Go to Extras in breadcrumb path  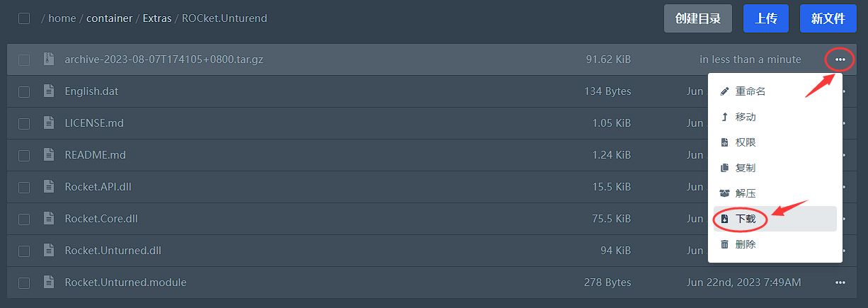pyautogui.click(x=157, y=18)
